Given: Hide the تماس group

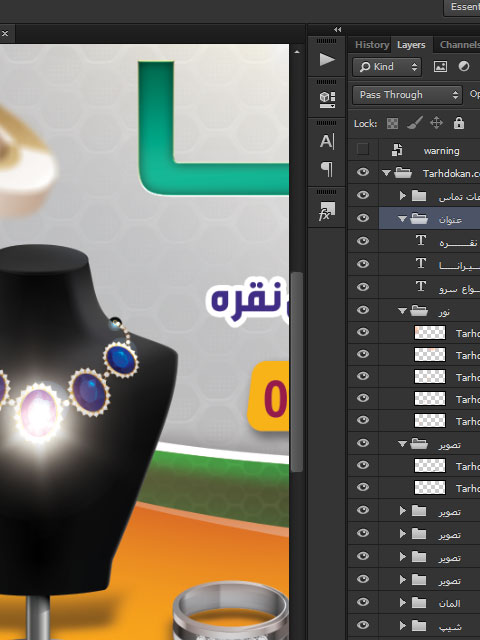Looking at the screenshot, I should 363,195.
